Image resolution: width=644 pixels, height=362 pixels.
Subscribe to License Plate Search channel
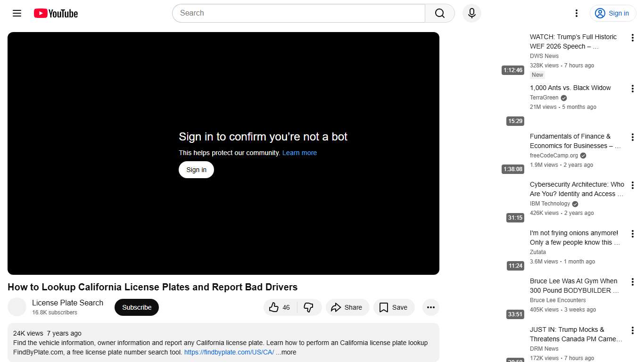tap(136, 307)
